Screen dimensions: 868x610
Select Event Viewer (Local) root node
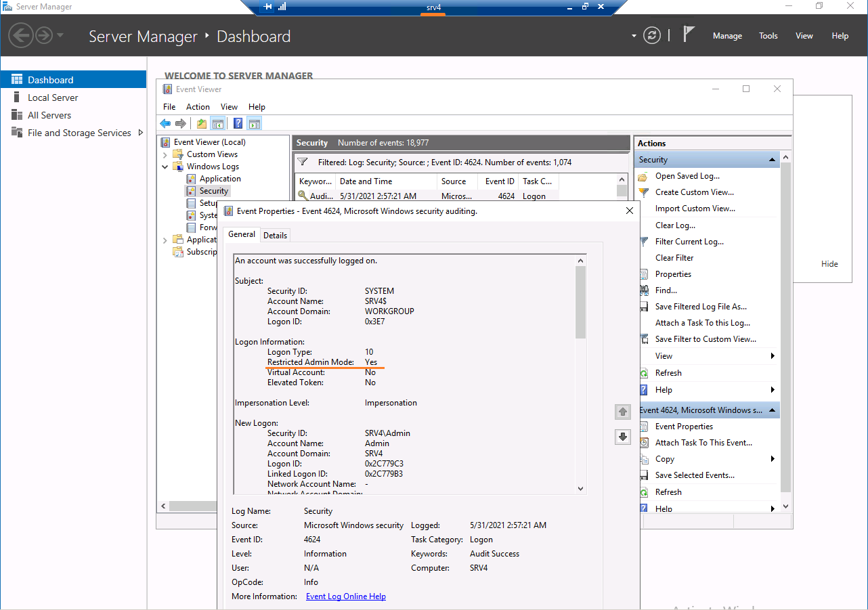point(209,142)
